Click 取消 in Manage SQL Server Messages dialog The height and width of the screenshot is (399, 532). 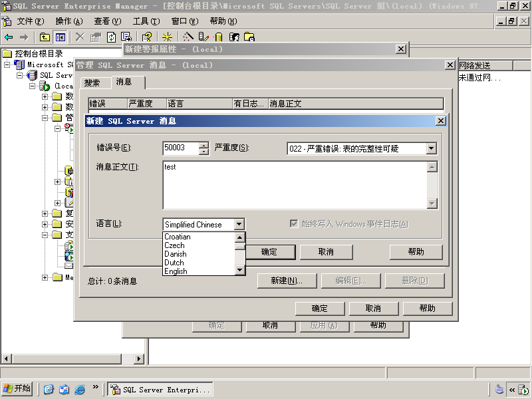373,309
